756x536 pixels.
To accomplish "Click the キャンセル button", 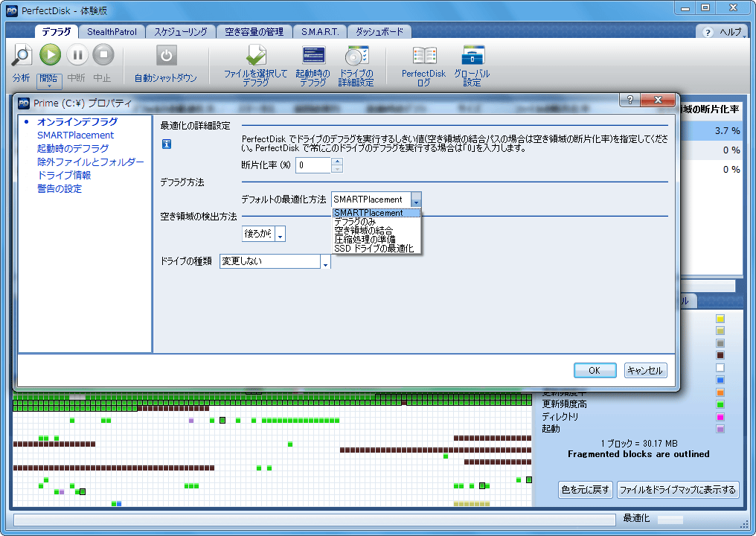I will click(646, 371).
